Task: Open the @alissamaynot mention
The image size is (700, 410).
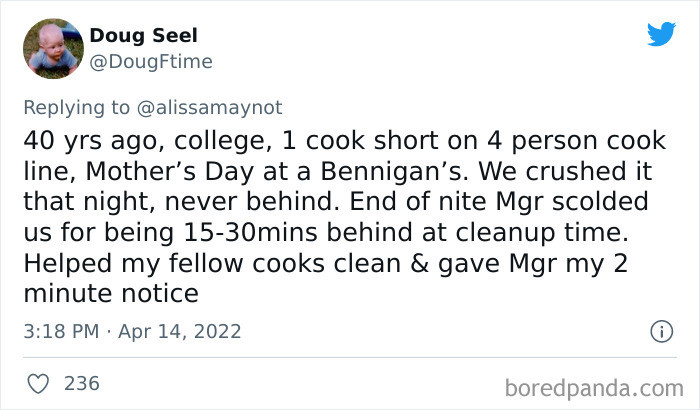Action: pos(209,108)
